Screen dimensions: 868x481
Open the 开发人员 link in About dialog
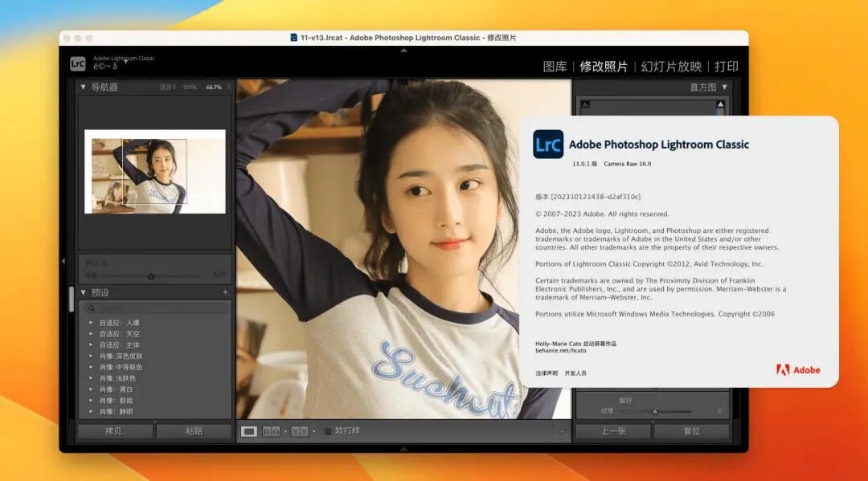[575, 373]
